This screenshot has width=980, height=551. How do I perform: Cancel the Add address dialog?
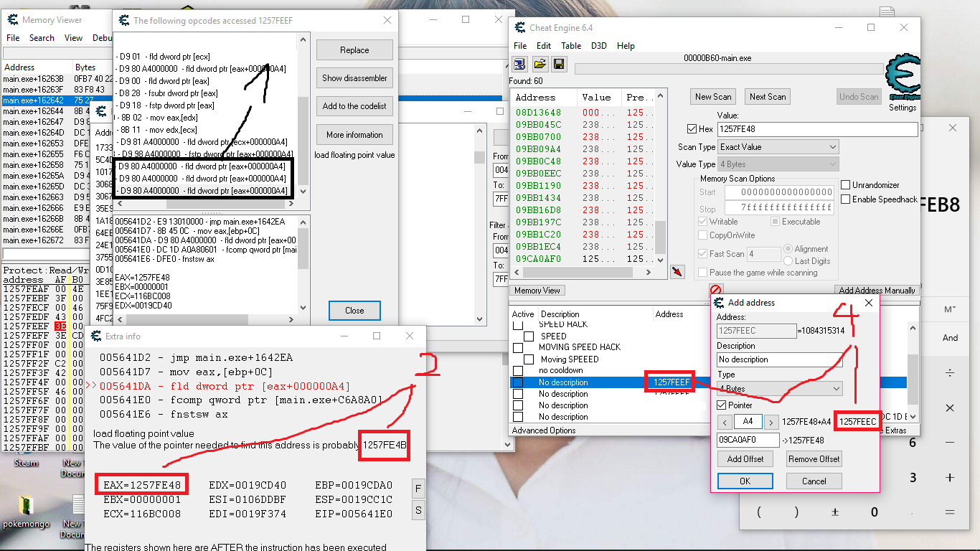tap(814, 481)
